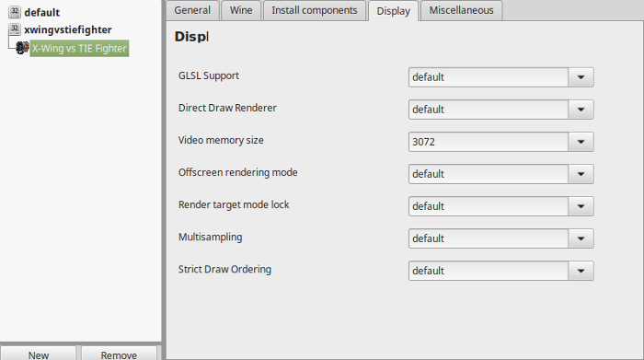Select the default virtual drive
The height and width of the screenshot is (360, 644).
[x=42, y=12]
